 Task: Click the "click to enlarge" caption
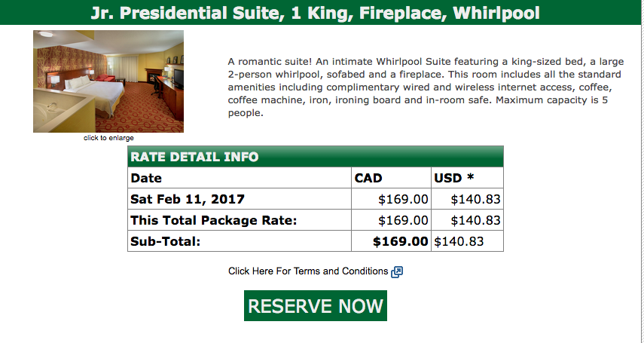108,138
